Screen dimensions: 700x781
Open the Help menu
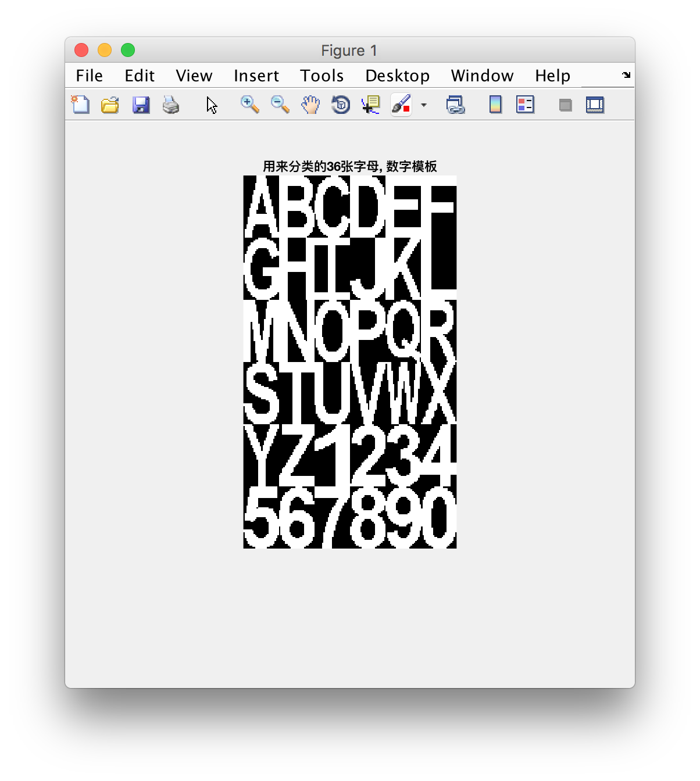point(552,76)
